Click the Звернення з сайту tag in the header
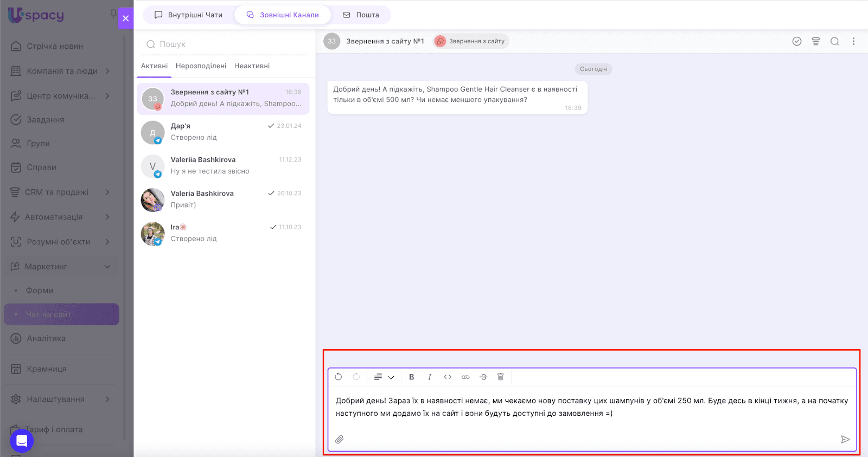 471,41
